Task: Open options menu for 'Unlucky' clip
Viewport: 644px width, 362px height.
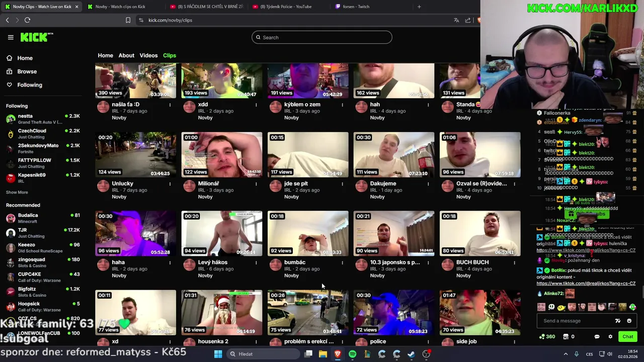Action: tap(170, 184)
